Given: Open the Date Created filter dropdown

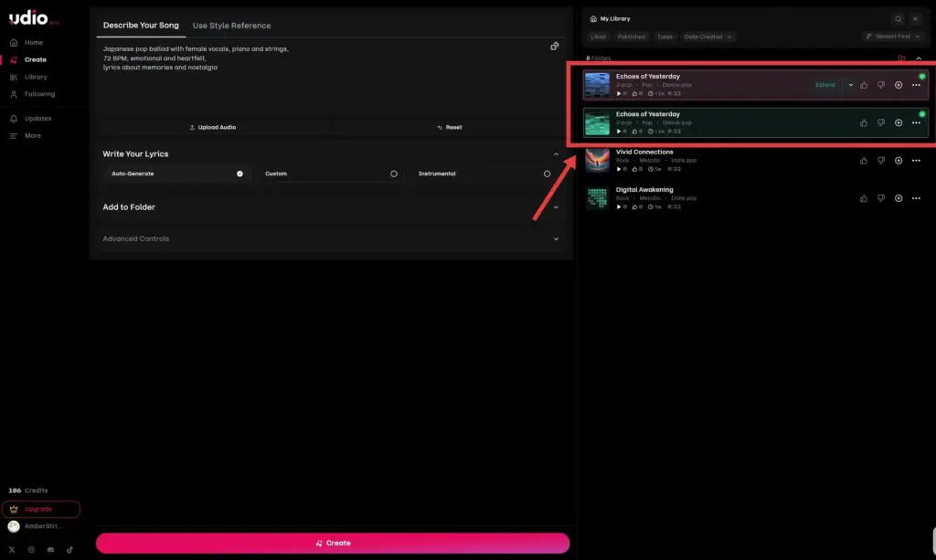Looking at the screenshot, I should (707, 37).
